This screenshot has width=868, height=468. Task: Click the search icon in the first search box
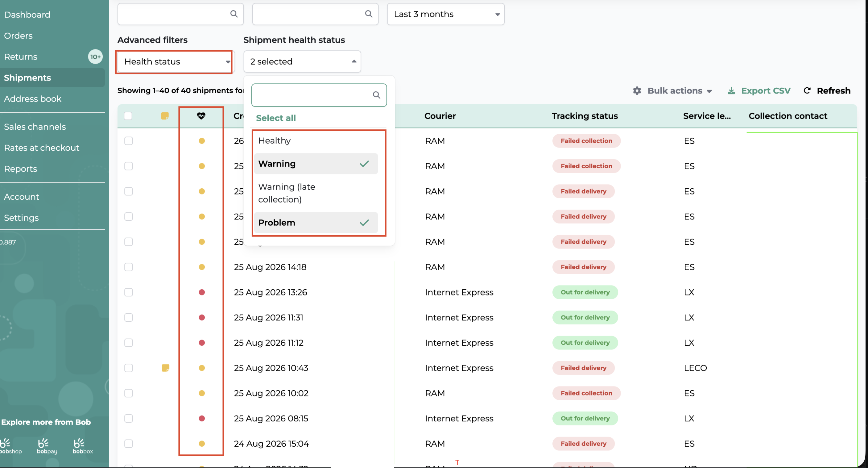234,14
